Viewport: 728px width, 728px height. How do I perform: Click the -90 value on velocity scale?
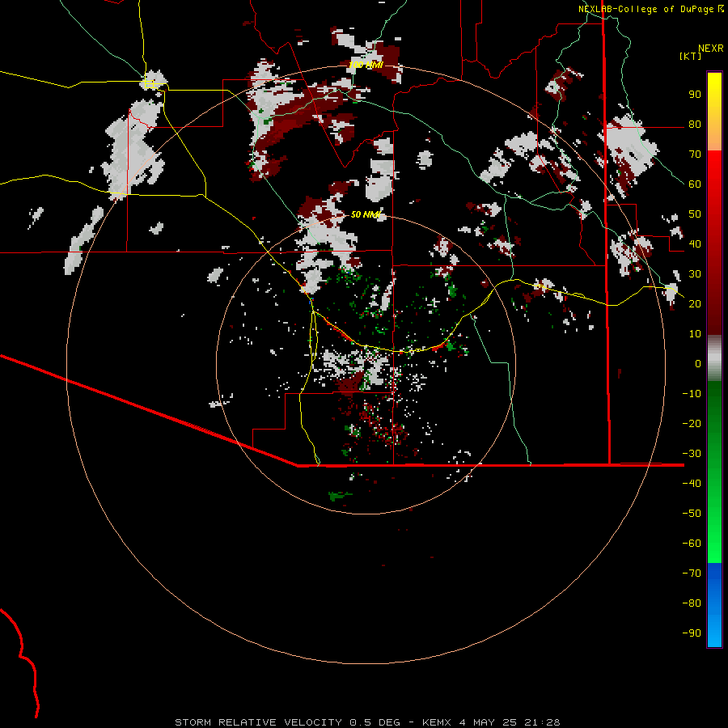[x=692, y=633]
